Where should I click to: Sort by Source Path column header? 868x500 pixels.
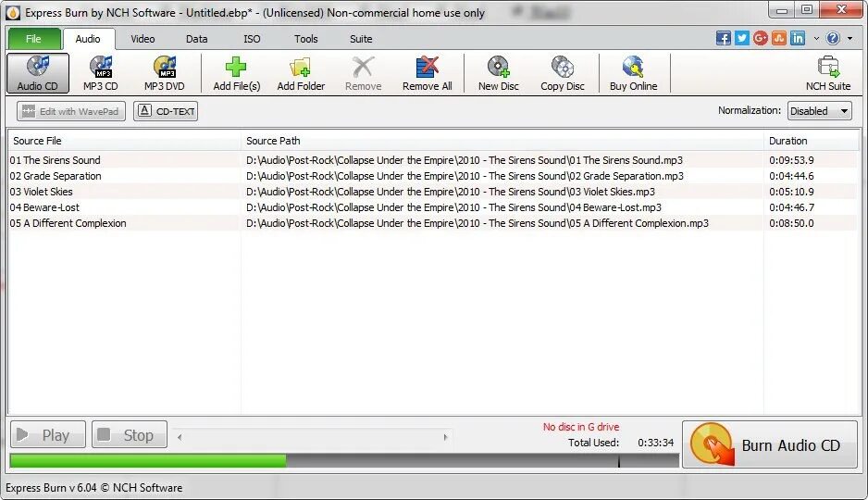[502, 141]
